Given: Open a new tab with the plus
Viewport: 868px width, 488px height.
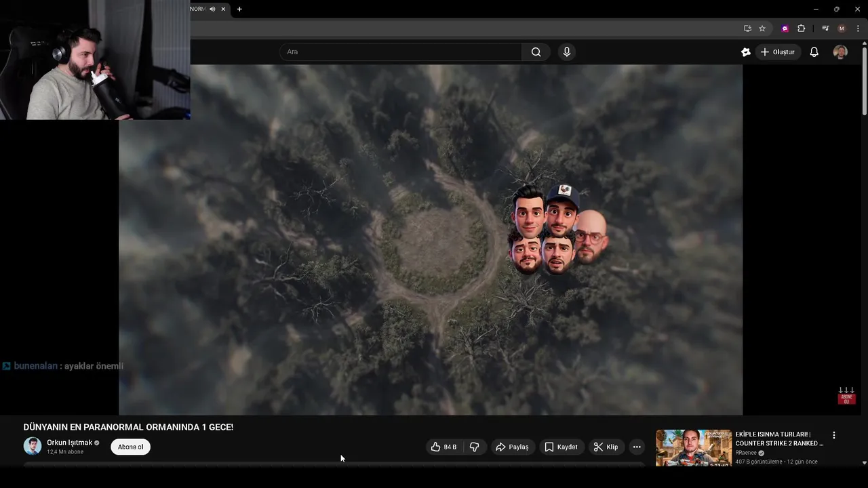Looking at the screenshot, I should tap(239, 9).
